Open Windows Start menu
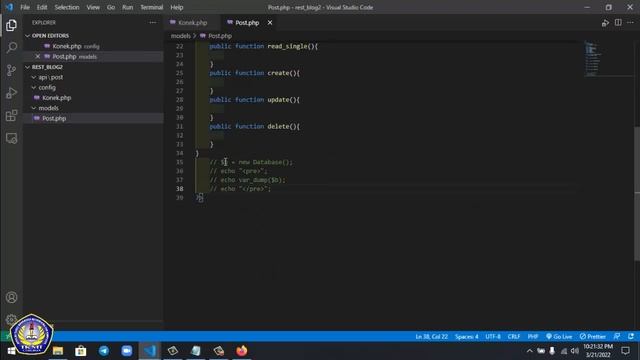Image resolution: width=640 pixels, height=360 pixels. click(x=11, y=351)
